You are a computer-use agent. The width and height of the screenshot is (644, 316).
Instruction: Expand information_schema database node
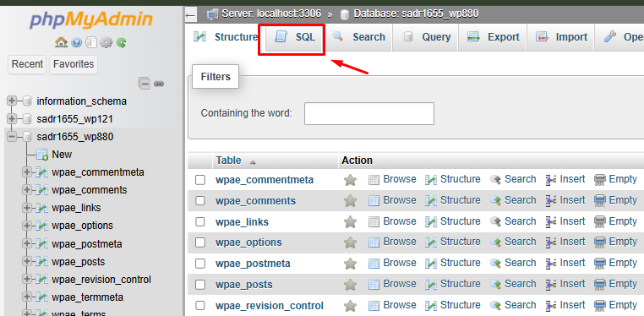tap(12, 101)
